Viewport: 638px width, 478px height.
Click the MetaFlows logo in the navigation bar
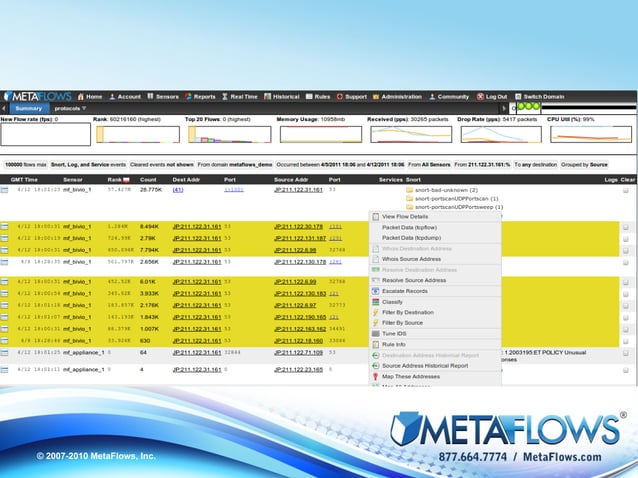click(37, 96)
